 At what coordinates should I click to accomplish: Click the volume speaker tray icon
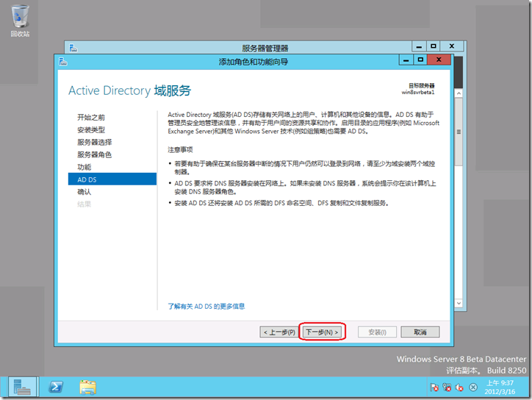(459, 387)
